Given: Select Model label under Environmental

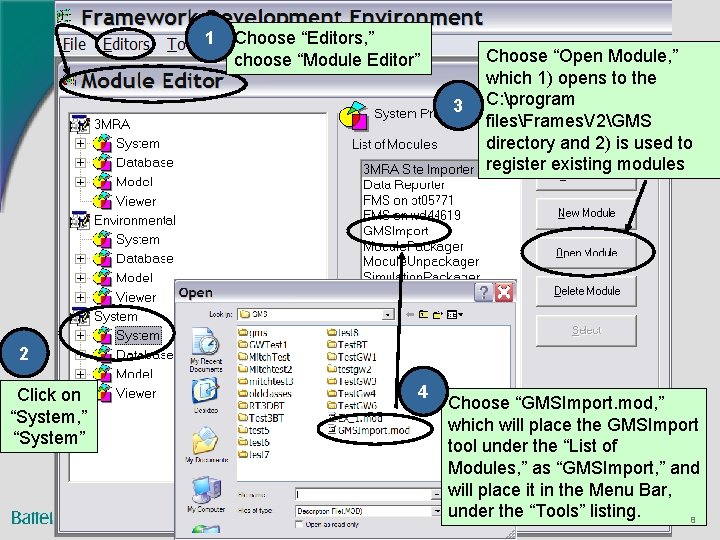Looking at the screenshot, I should pos(134,278).
